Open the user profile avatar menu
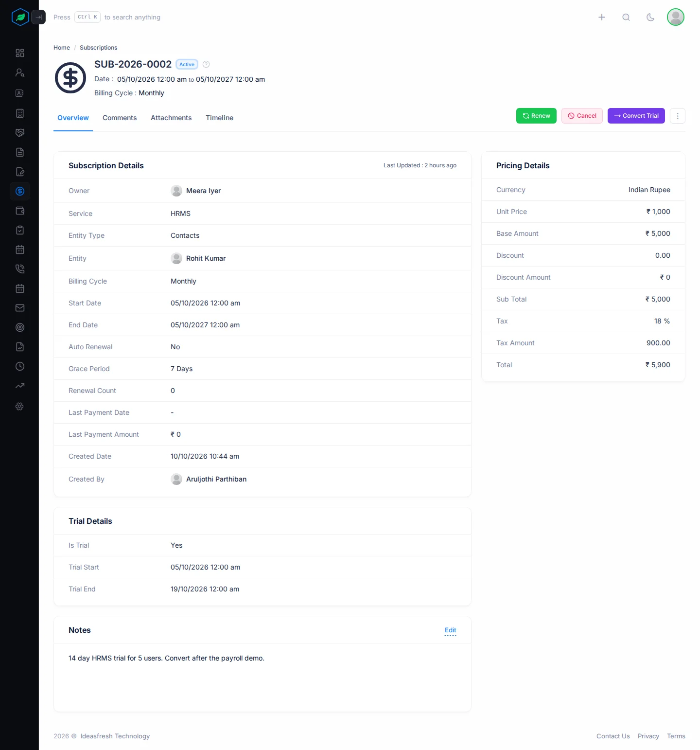This screenshot has width=700, height=750. 676,17
